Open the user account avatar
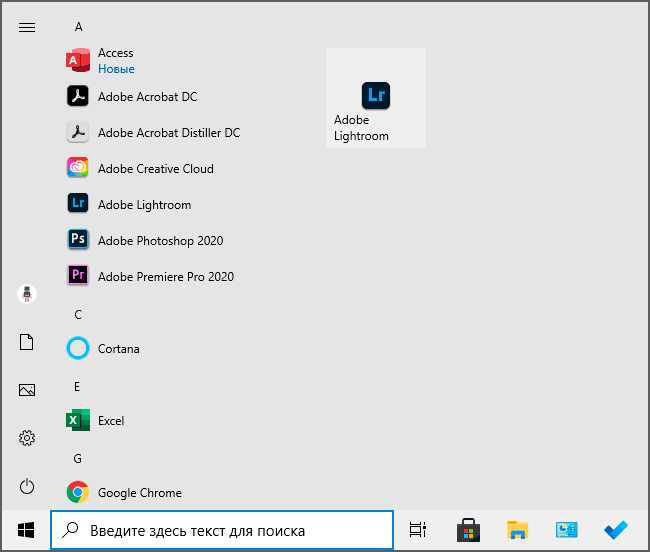 (27, 294)
